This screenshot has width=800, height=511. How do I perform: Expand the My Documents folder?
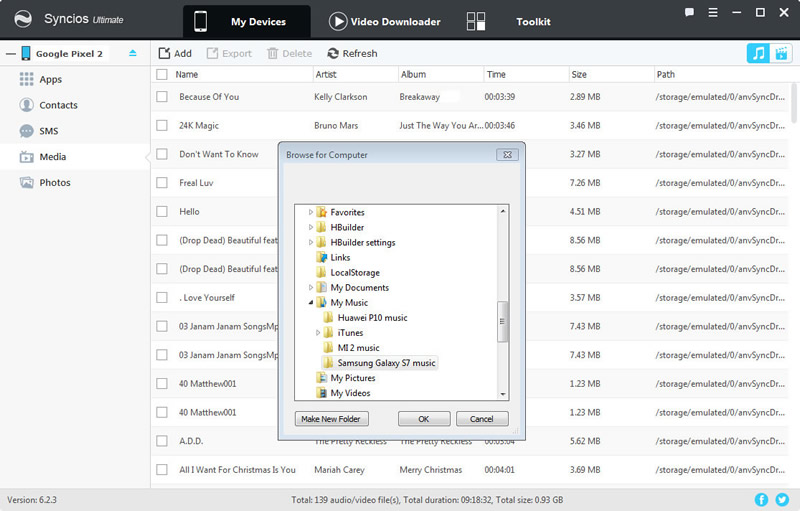(x=310, y=288)
